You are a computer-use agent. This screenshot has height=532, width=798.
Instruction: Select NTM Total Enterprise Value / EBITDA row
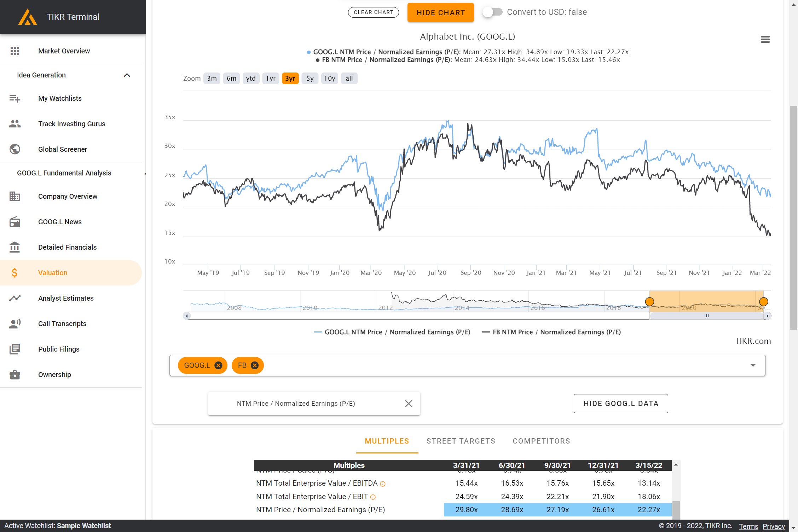[x=463, y=483]
